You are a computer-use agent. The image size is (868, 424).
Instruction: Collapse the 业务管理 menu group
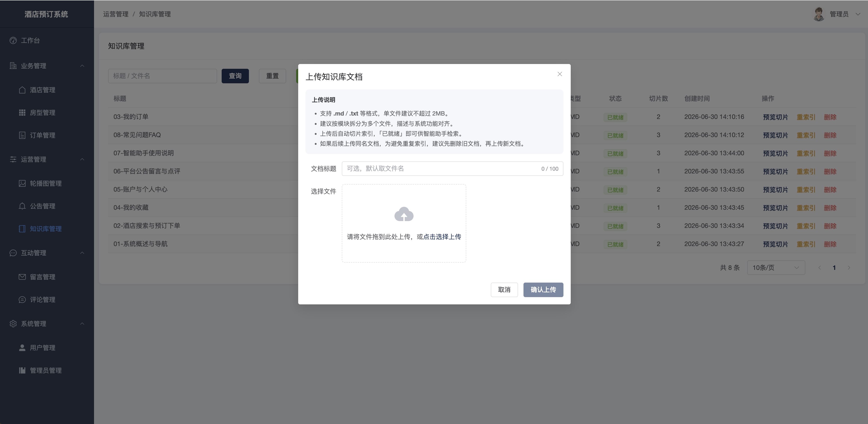(82, 66)
